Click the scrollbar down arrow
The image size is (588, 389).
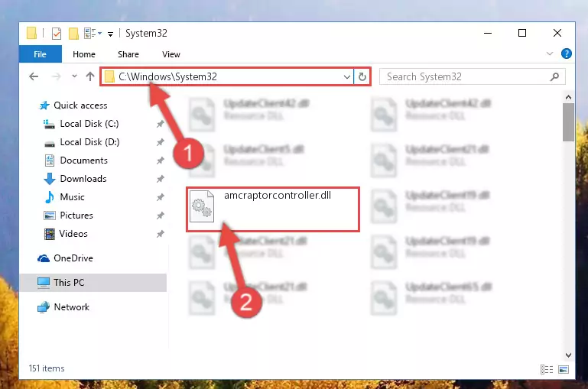click(568, 355)
